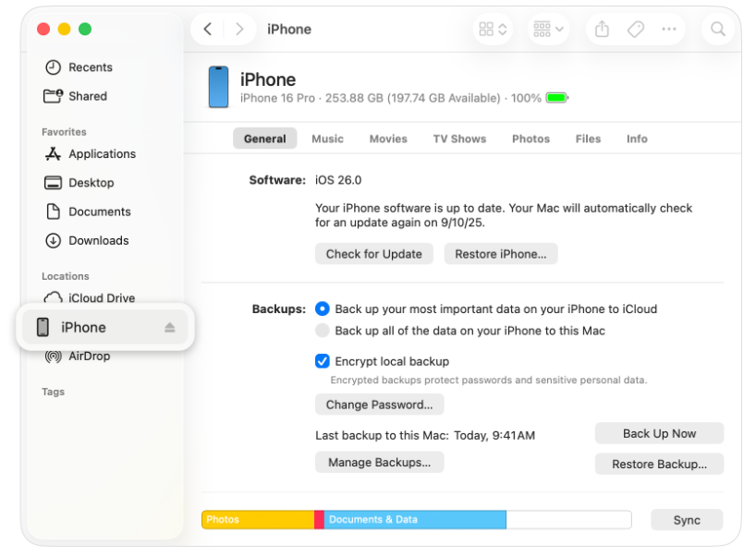Screen dimensions: 756x556
Task: Click the Search magnifier icon
Action: point(718,30)
